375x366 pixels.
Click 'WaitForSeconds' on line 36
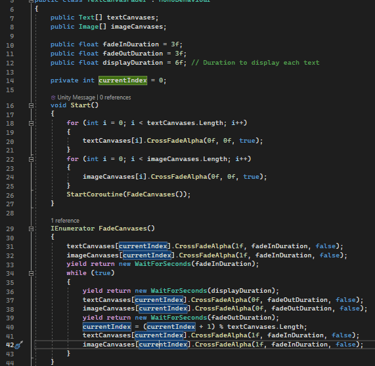[179, 291]
